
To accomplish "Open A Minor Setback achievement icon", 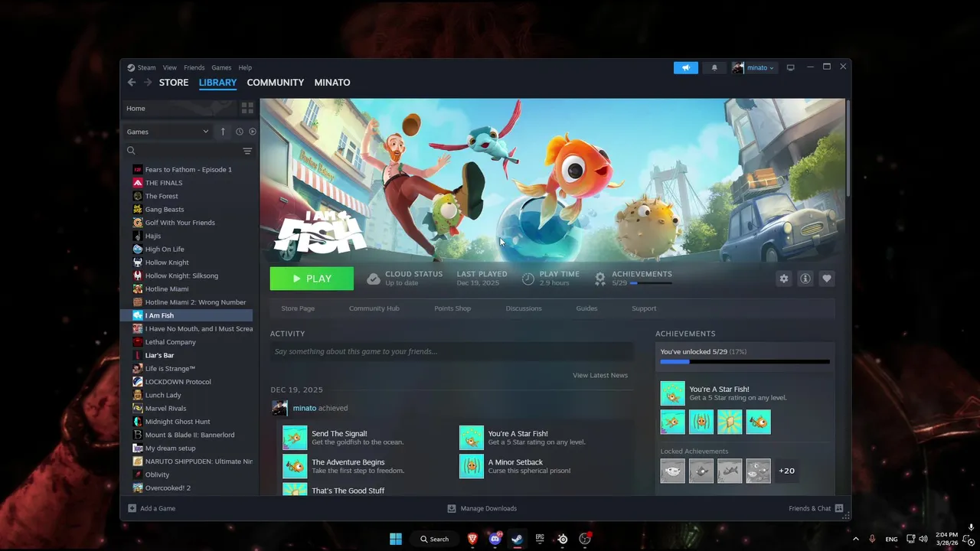I will tap(472, 466).
